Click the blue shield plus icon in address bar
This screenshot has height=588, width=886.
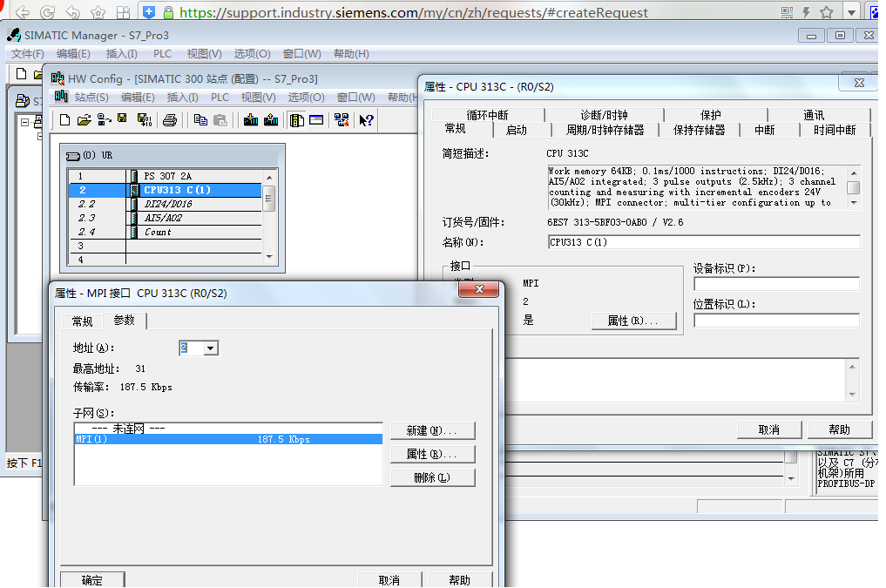149,11
